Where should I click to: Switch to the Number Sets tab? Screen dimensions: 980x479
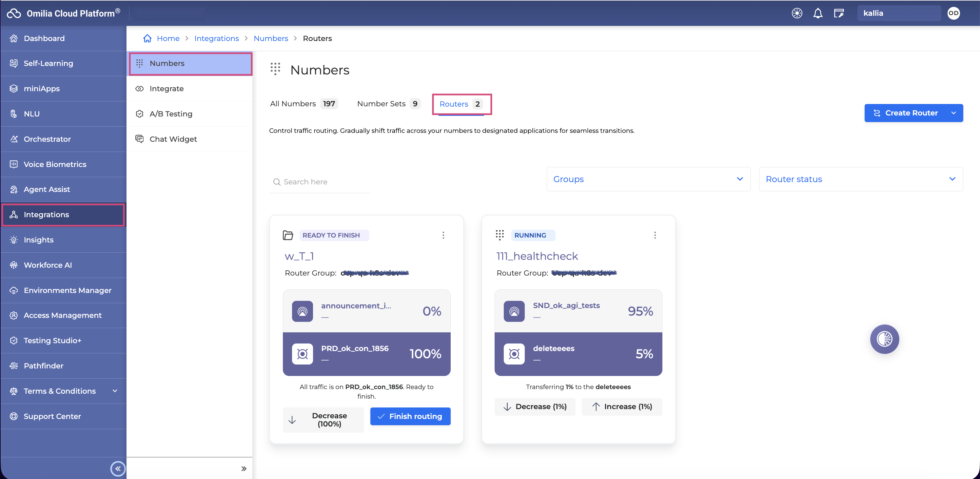(x=388, y=104)
